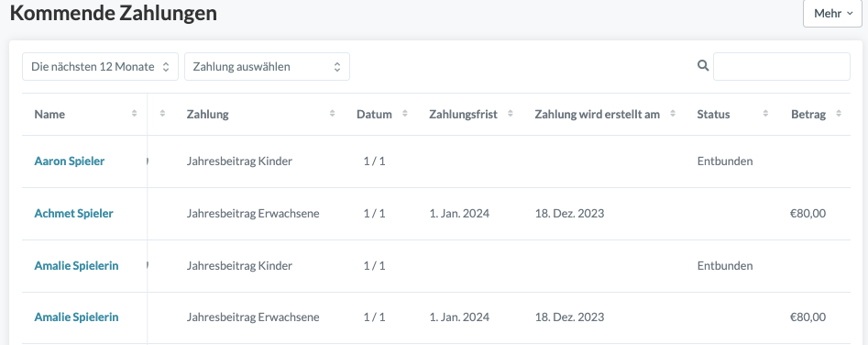Sort by Status column arrows
The image size is (868, 345).
coord(765,114)
